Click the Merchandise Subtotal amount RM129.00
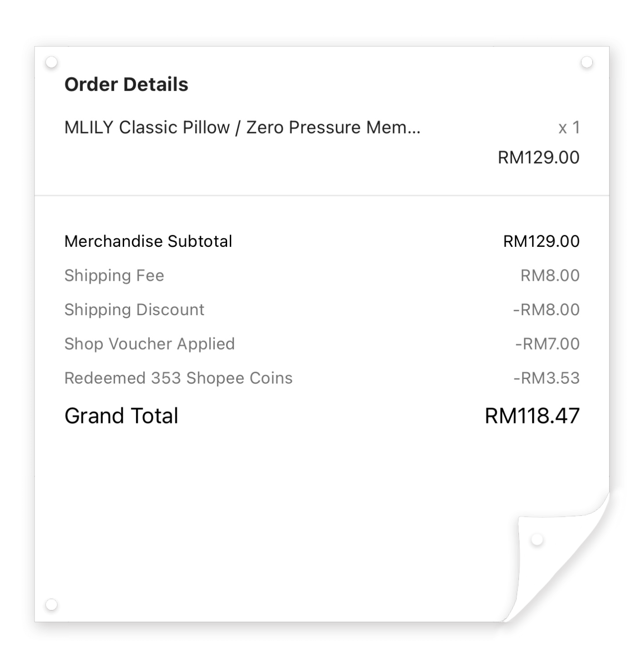 coord(541,241)
